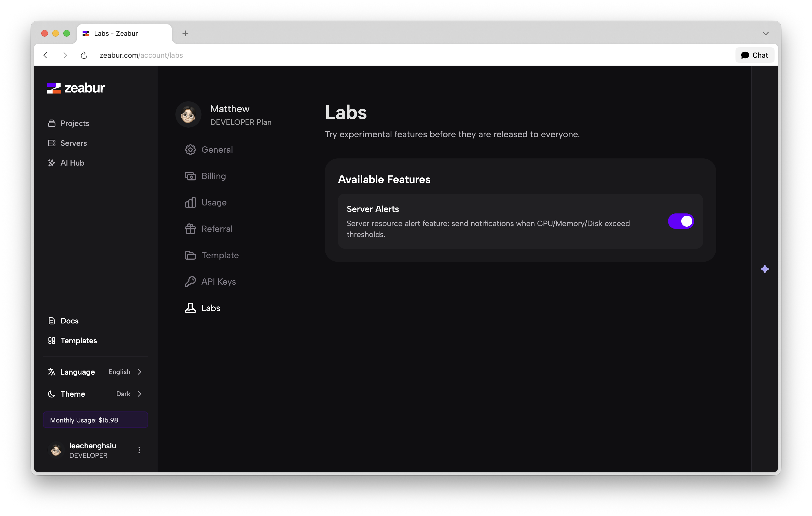Open the Chat button

coord(754,55)
